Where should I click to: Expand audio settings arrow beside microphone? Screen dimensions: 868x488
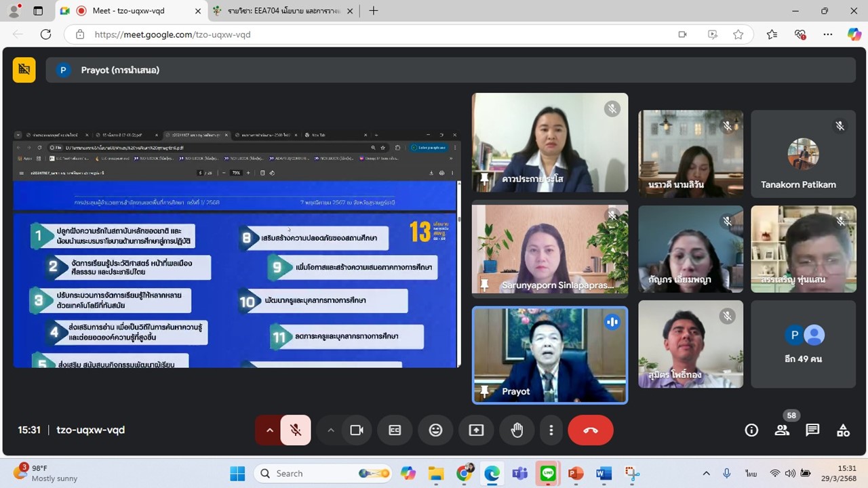tap(269, 430)
